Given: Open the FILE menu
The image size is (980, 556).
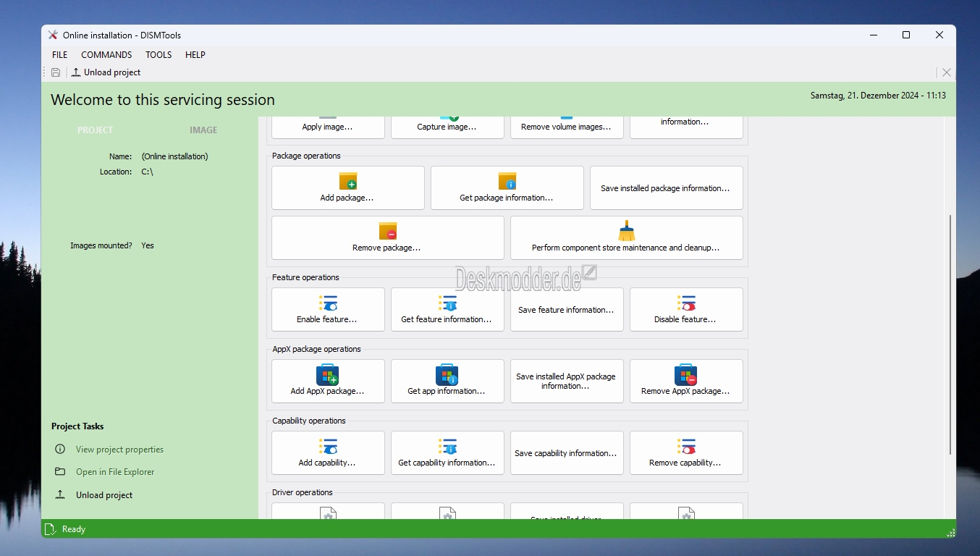Looking at the screenshot, I should pyautogui.click(x=60, y=54).
